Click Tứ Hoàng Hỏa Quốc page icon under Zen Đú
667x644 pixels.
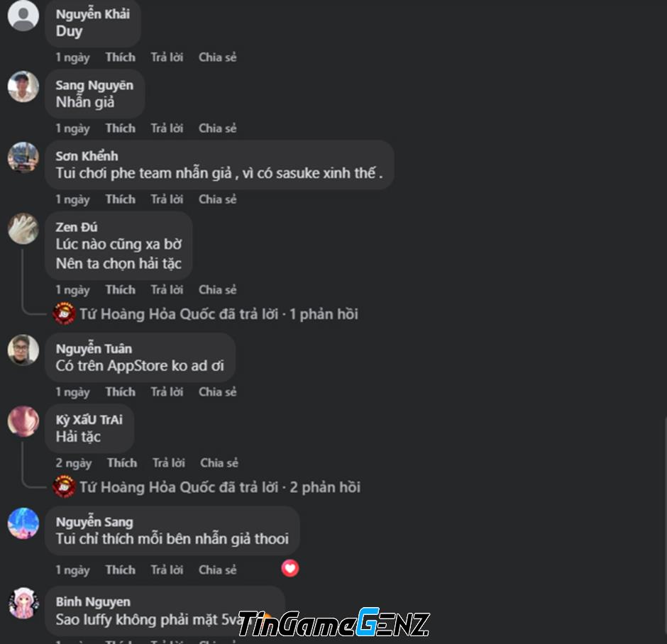[64, 313]
